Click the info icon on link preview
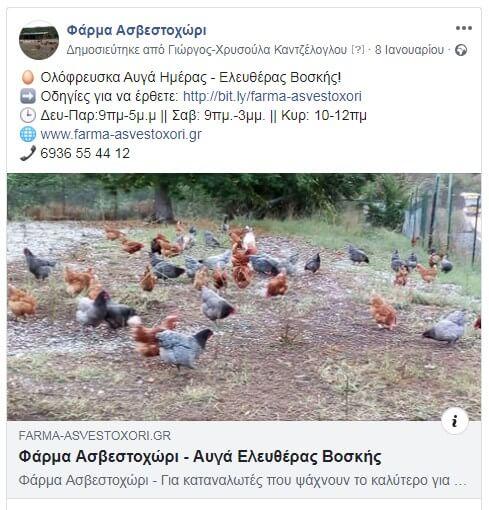 pos(455,421)
